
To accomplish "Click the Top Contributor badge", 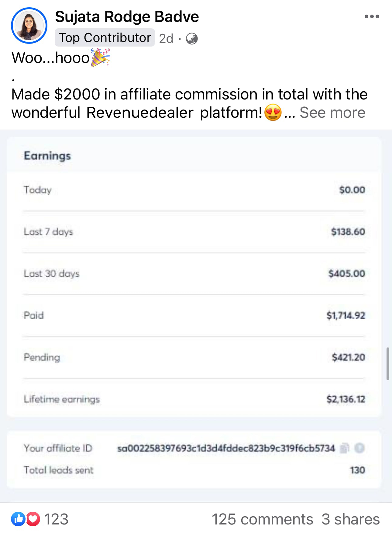I will (x=105, y=38).
